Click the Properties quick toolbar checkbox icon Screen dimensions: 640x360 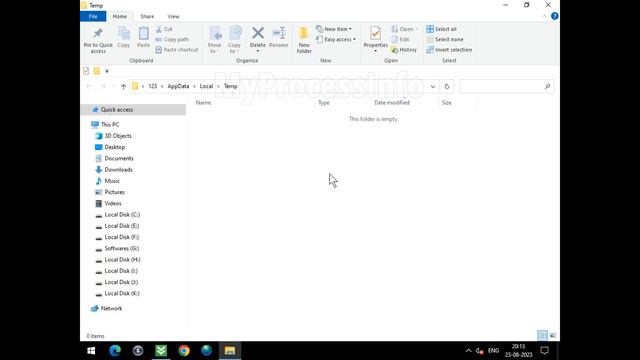pos(86,71)
